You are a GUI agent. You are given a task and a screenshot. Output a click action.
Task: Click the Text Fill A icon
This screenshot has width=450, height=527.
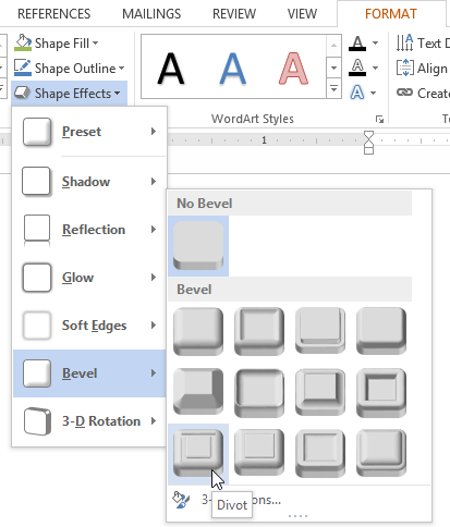[357, 43]
